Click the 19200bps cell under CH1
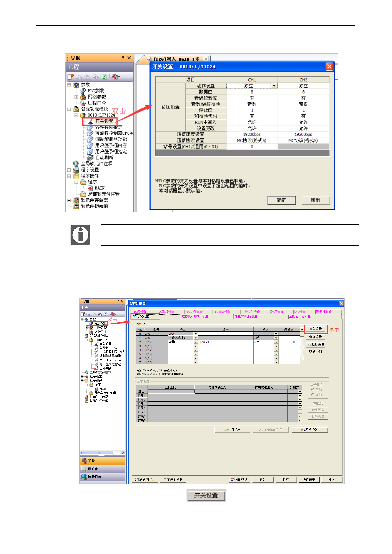Screen dimensions: 392x554 point(252,134)
